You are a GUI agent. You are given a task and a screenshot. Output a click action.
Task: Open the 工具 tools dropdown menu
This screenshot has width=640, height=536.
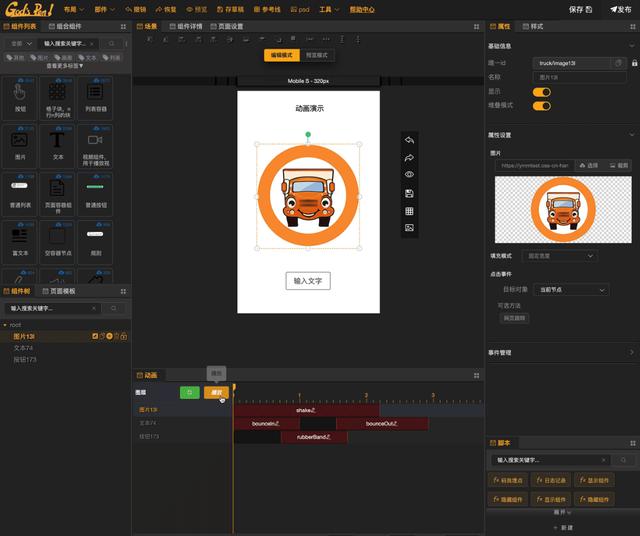[329, 9]
